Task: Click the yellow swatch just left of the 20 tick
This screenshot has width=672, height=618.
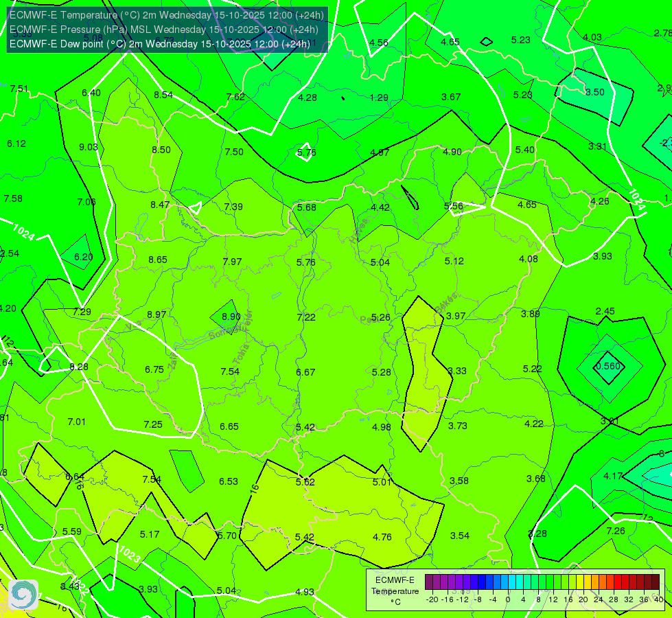Action: point(580,582)
